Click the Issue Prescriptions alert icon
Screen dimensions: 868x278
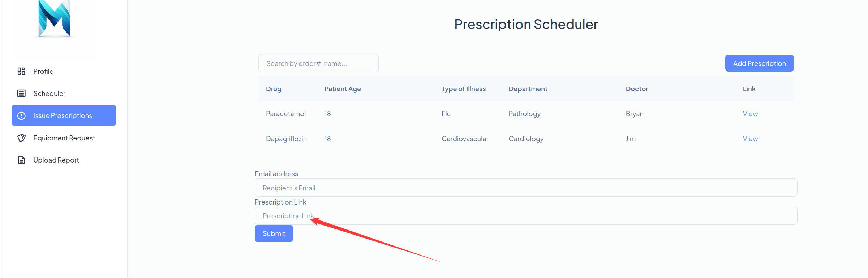pyautogui.click(x=21, y=115)
